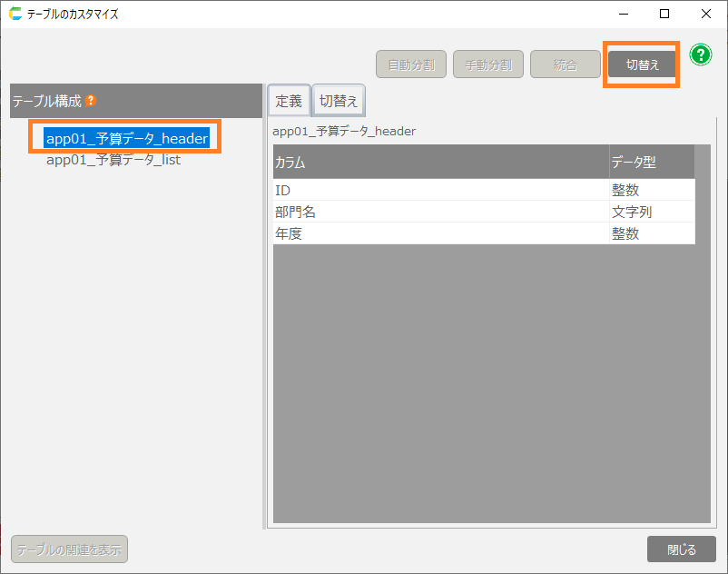Click the green help question mark icon
This screenshot has height=574, width=728.
pyautogui.click(x=700, y=54)
